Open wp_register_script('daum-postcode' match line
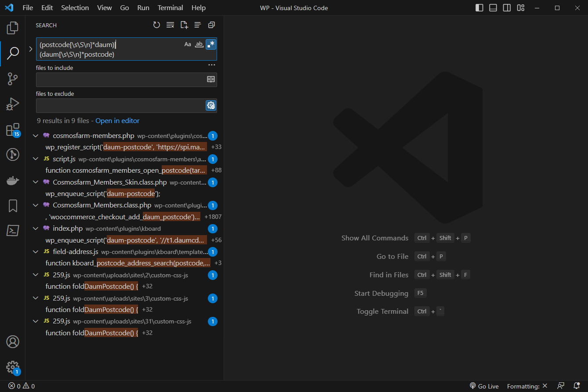Image resolution: width=588 pixels, height=392 pixels. 126,147
